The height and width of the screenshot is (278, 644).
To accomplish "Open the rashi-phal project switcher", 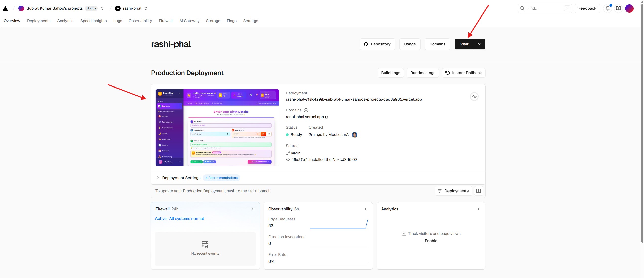I will (x=146, y=8).
